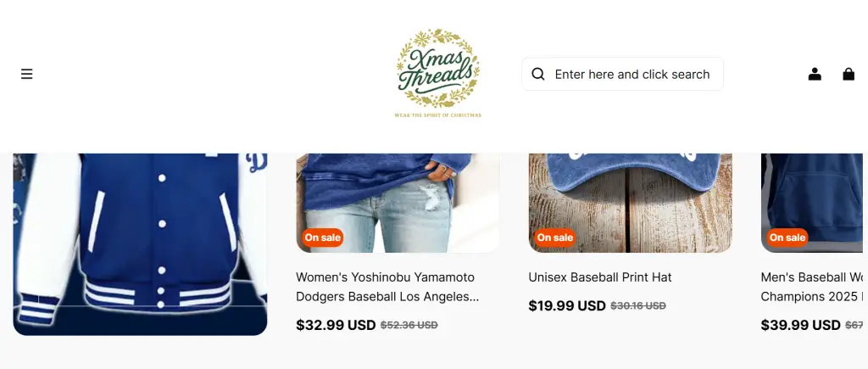Click the 'Wear the Spirit of Christmas' tagline
868x369 pixels.
pyautogui.click(x=438, y=115)
